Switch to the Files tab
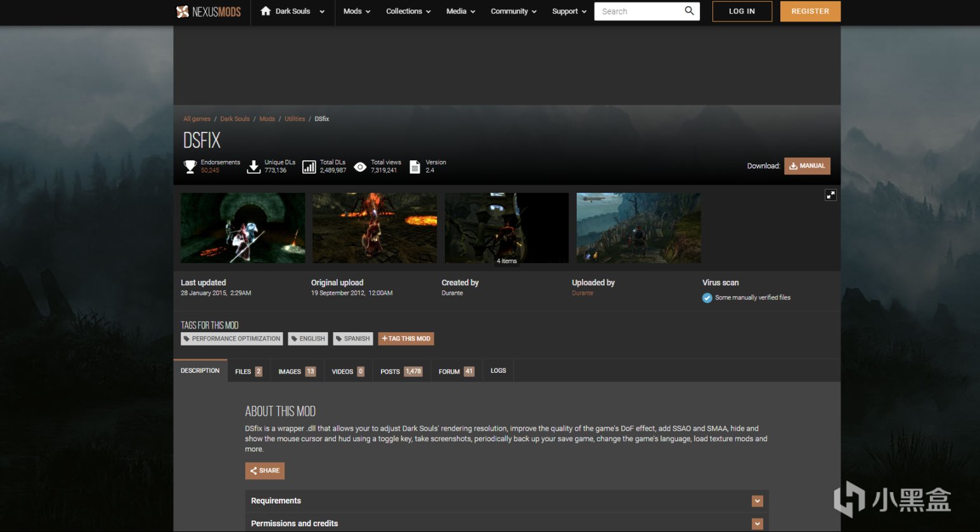The width and height of the screenshot is (980, 532). pyautogui.click(x=248, y=371)
